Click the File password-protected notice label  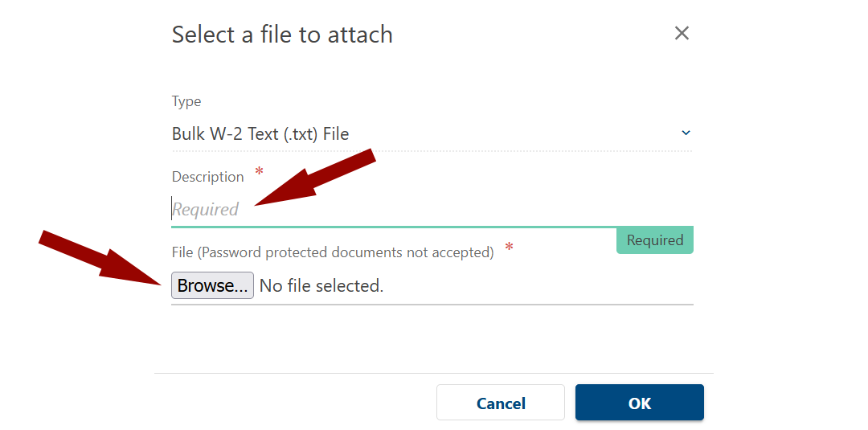(333, 252)
